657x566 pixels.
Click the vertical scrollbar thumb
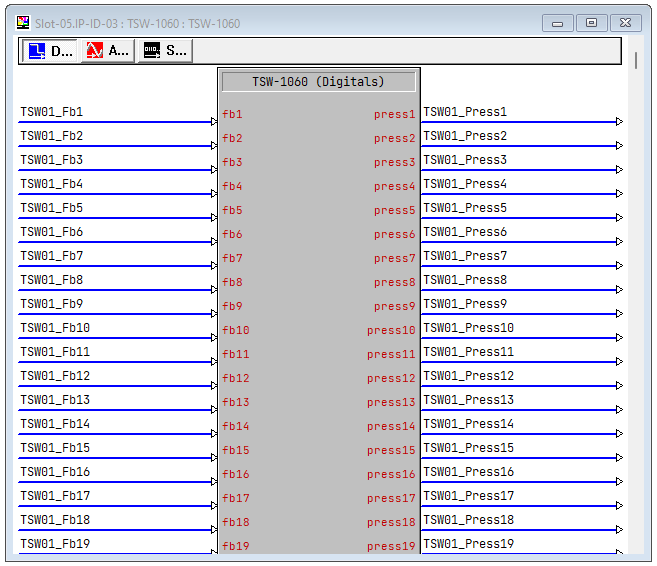point(636,60)
